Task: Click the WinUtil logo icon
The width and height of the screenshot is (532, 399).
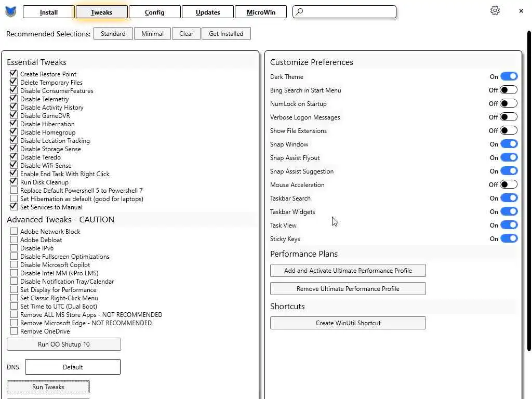Action: click(x=11, y=12)
